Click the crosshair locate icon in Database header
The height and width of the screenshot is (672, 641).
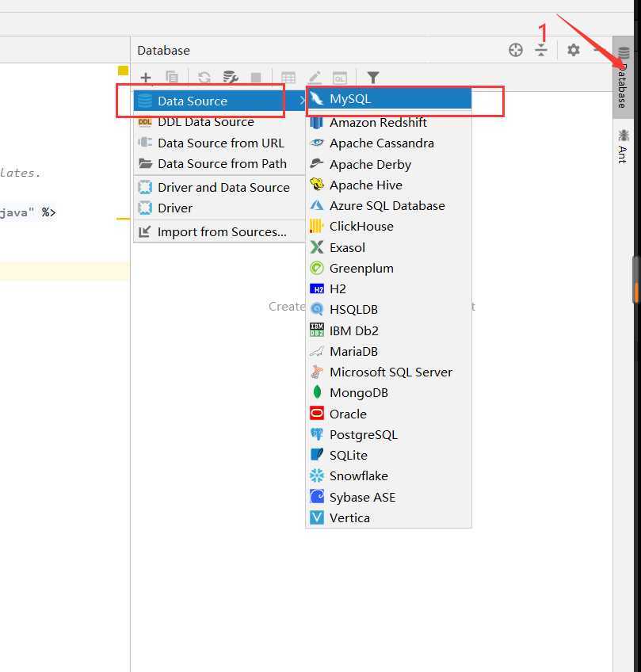tap(516, 50)
